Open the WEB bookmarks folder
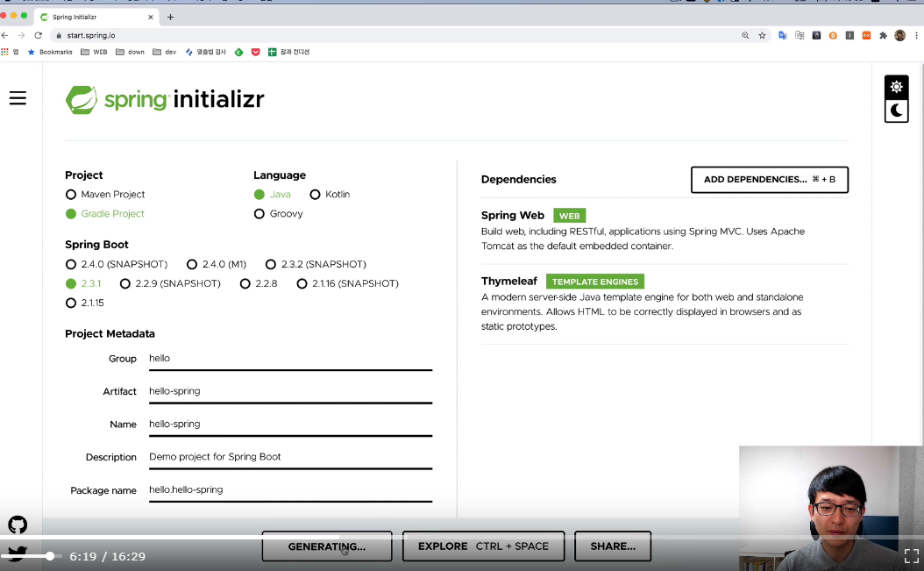This screenshot has height=571, width=924. tap(95, 52)
